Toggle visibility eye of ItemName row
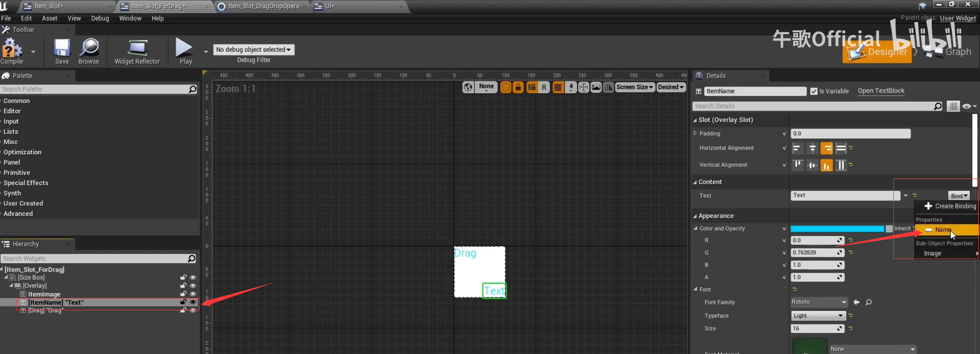980x354 pixels. point(193,302)
